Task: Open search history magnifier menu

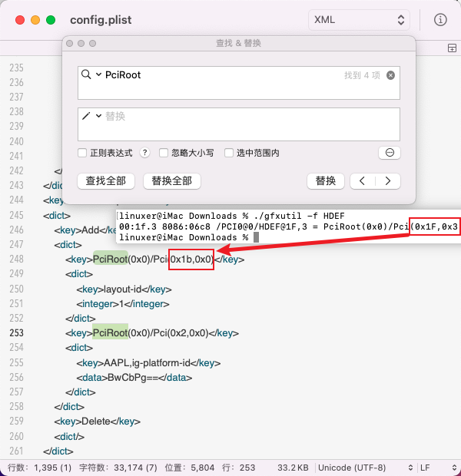Action: point(91,75)
